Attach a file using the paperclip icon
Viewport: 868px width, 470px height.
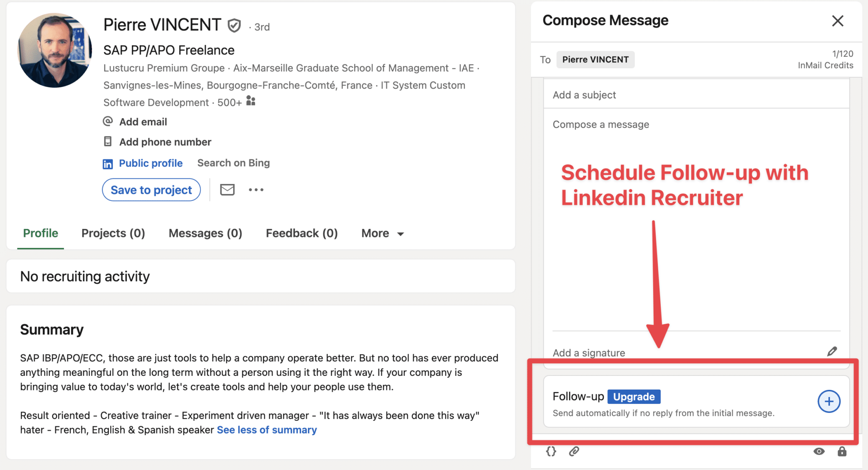tap(575, 452)
